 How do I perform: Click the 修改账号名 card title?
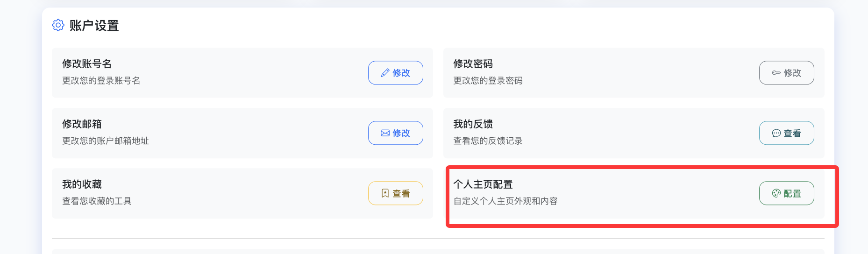(87, 64)
